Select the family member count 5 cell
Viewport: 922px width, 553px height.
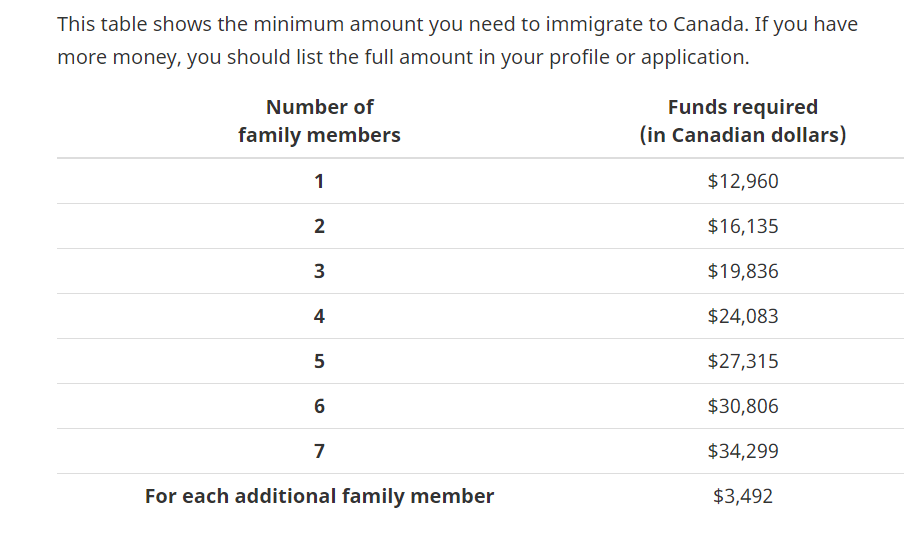point(319,361)
